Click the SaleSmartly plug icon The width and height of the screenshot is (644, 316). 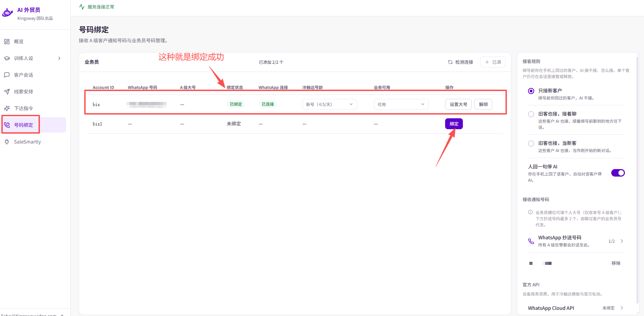click(x=7, y=142)
